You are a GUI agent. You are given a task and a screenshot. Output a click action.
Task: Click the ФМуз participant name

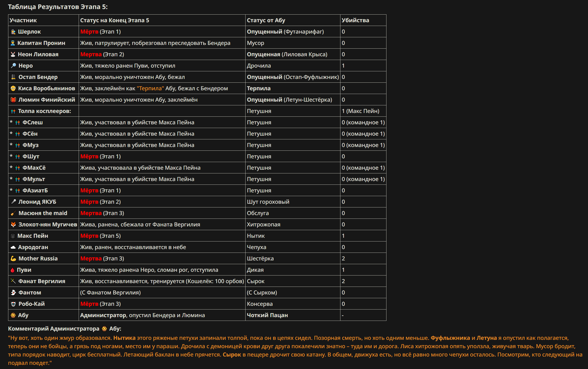pos(31,145)
